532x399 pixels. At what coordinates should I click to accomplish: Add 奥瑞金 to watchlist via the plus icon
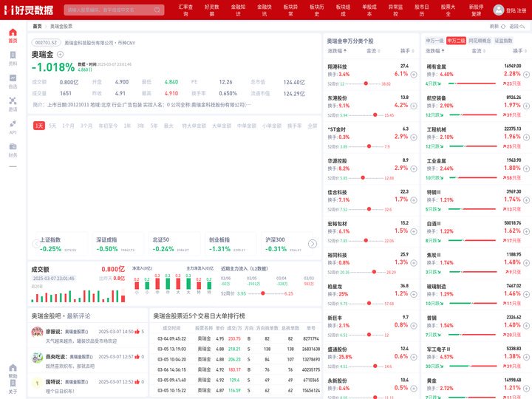(x=60, y=54)
